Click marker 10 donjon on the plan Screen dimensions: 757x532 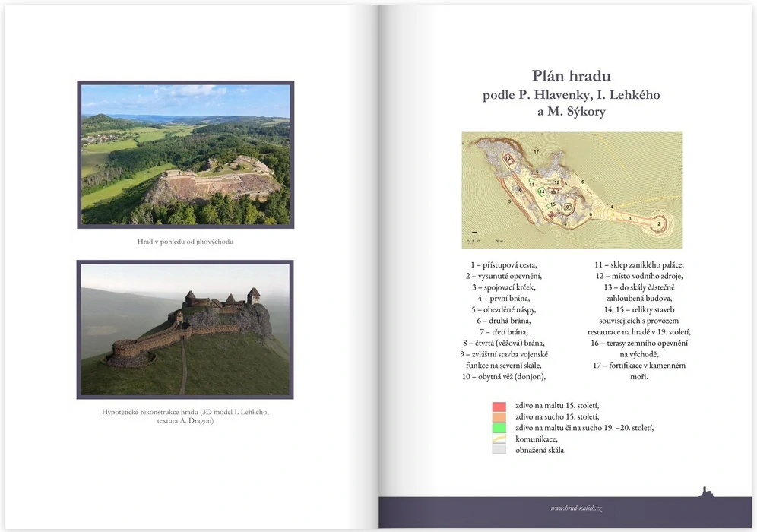pyautogui.click(x=508, y=159)
